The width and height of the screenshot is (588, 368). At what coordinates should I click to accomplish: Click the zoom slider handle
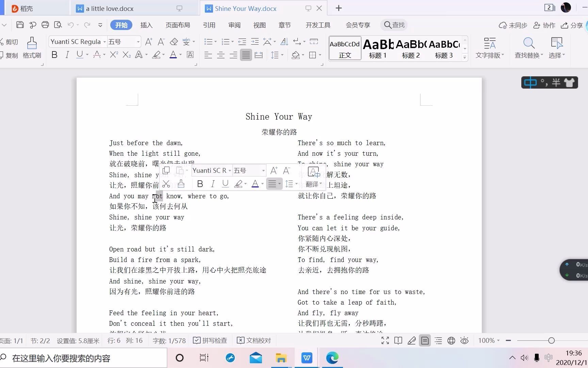[552, 340]
